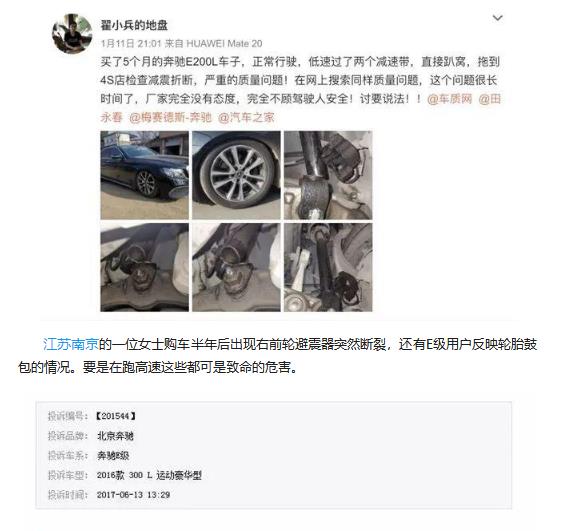Screen dimensions: 573x531
Task: Click the post timestamp 1月11日 21:01
Action: [x=131, y=43]
